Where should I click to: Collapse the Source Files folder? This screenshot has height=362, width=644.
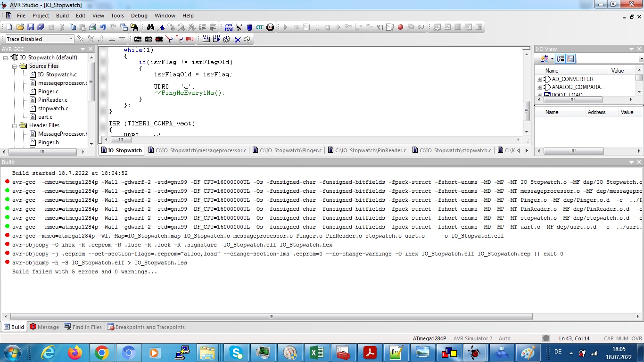(x=15, y=66)
